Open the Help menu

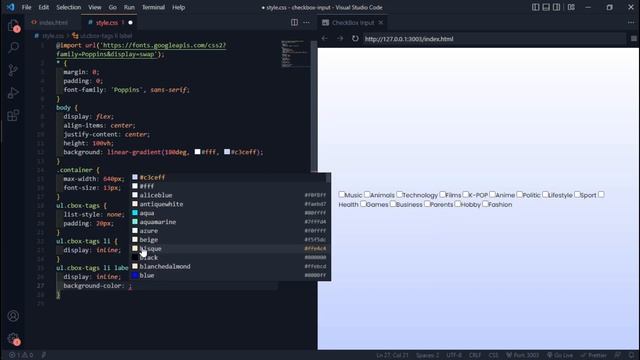[x=178, y=7]
